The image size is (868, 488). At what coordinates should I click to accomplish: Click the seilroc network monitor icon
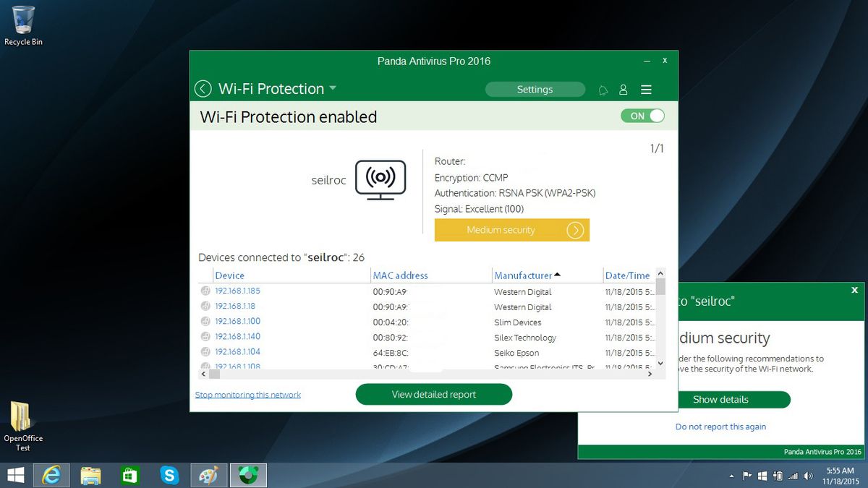click(380, 180)
